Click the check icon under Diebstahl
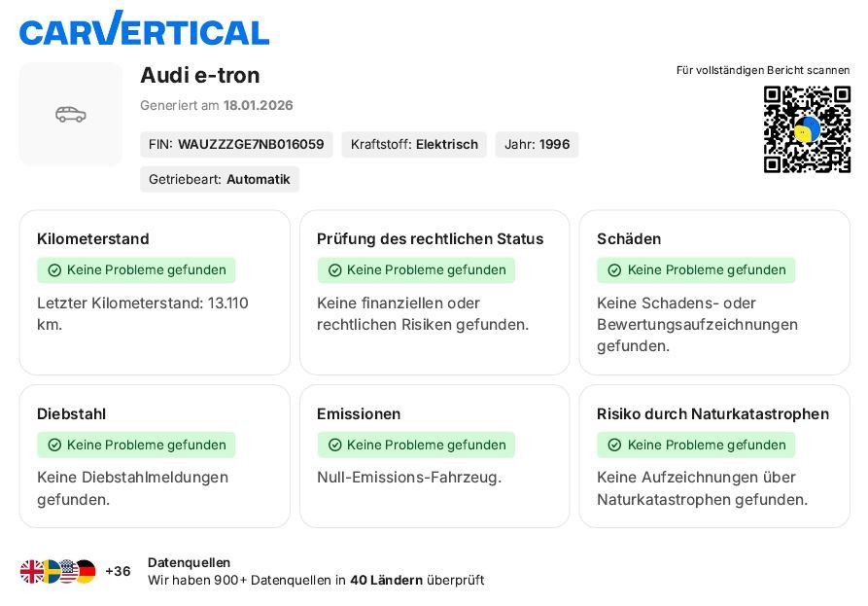Screen dimensions: 868x606 tap(54, 446)
